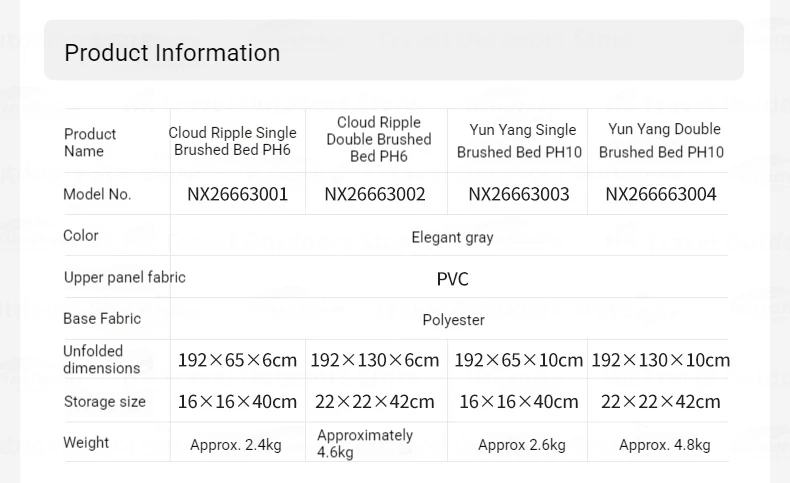
Task: Click the Polyester base fabric value
Action: pyautogui.click(x=453, y=320)
